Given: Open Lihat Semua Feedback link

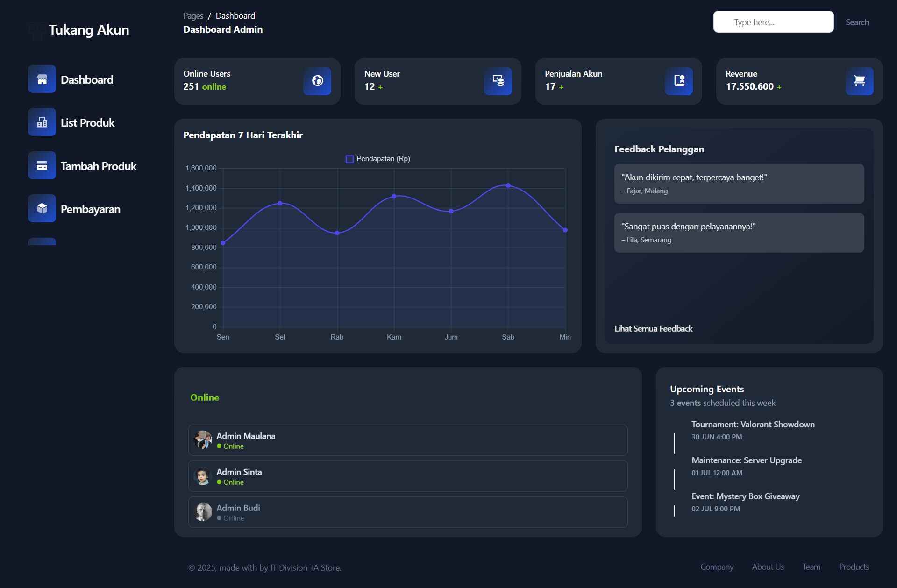Looking at the screenshot, I should pyautogui.click(x=653, y=329).
